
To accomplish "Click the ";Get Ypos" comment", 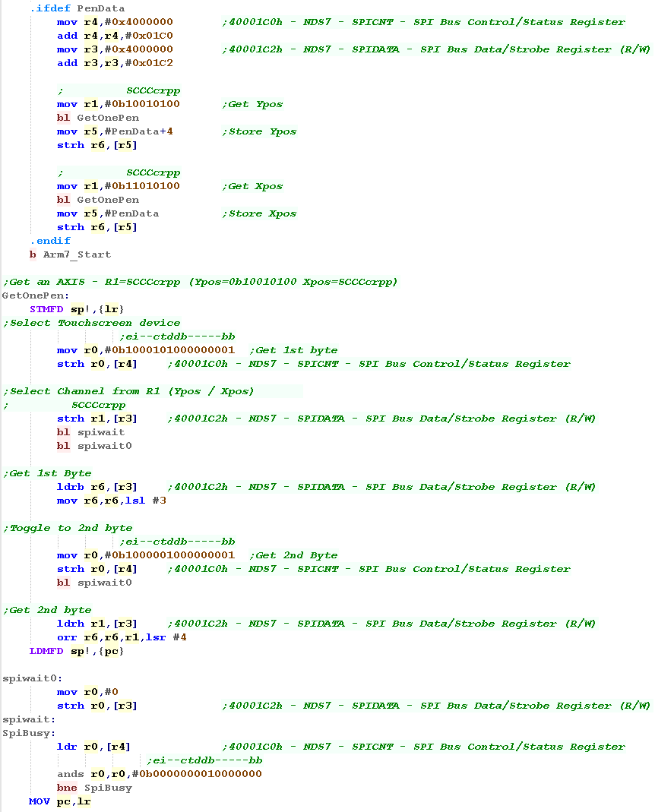I will click(x=252, y=104).
